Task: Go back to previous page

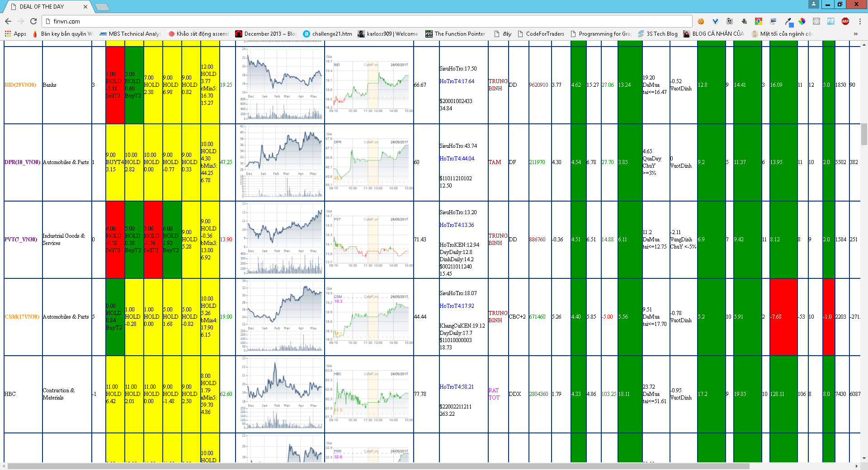Action: click(8, 21)
